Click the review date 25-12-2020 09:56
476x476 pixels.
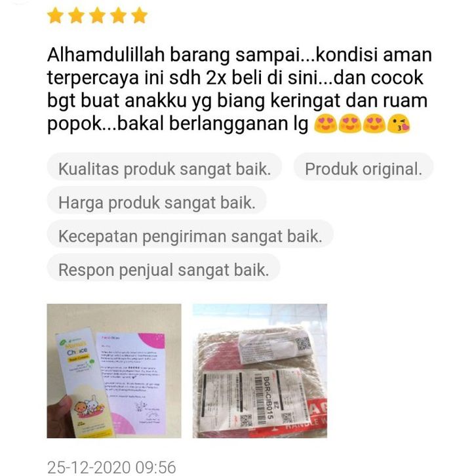tap(111, 467)
